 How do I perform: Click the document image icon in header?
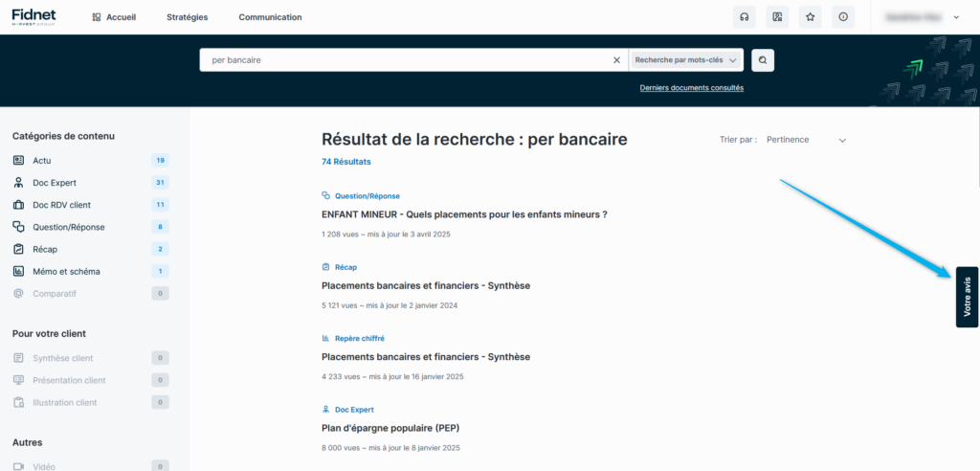[x=777, y=17]
